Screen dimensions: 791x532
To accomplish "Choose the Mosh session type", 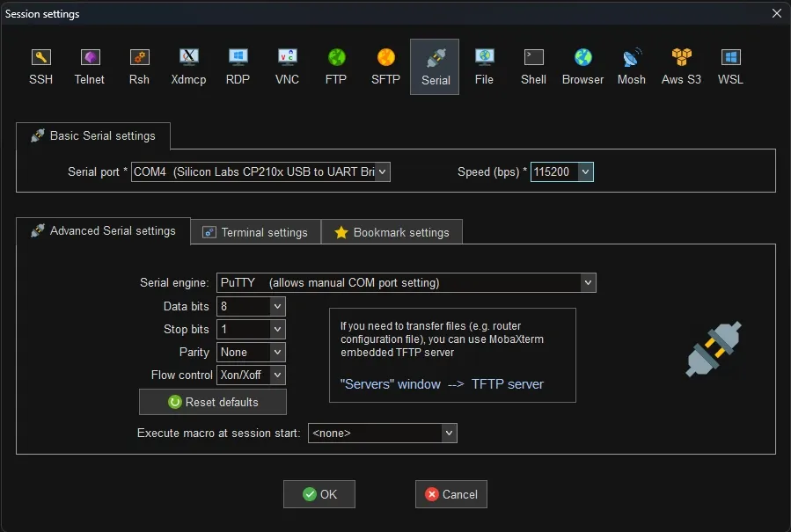I will [631, 66].
